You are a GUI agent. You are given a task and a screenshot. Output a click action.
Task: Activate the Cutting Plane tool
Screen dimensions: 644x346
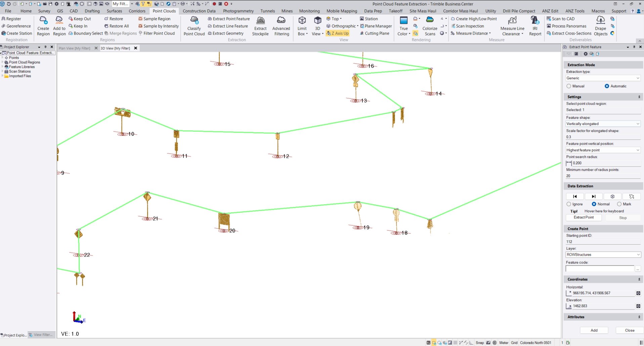374,33
